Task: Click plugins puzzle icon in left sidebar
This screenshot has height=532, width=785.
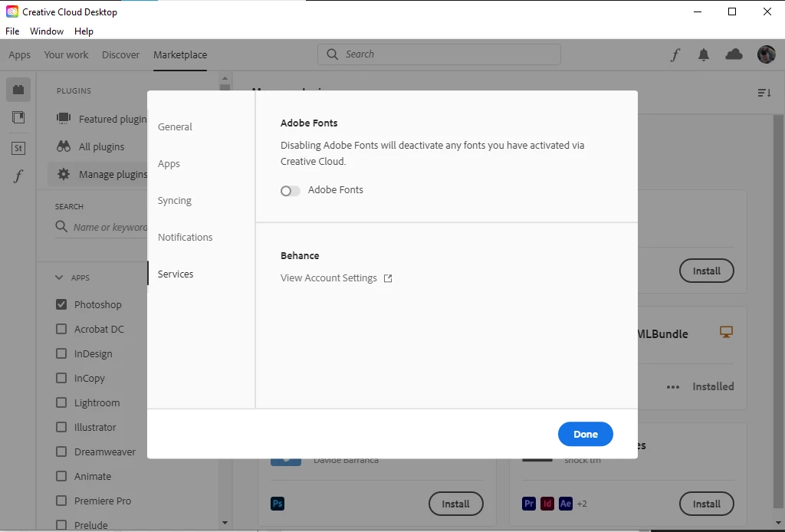Action: (x=18, y=90)
